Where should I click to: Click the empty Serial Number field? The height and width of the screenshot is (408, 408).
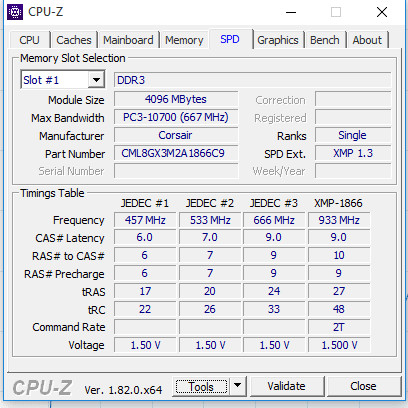pos(176,171)
